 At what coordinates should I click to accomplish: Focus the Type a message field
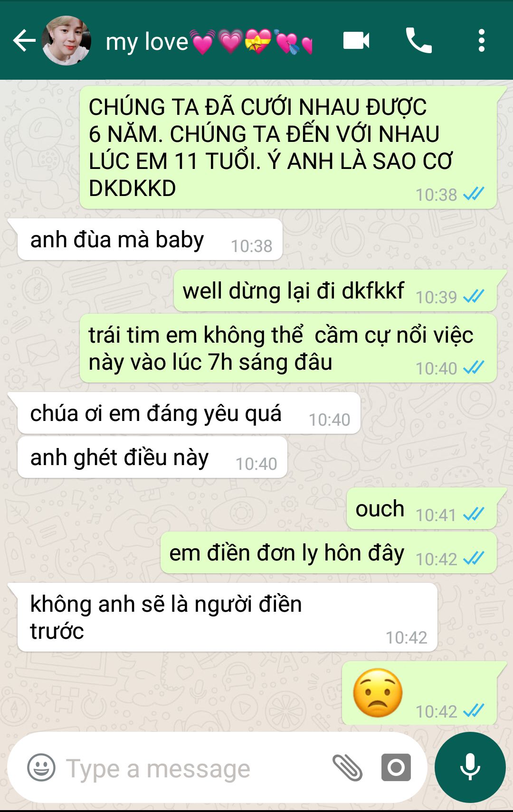point(190,768)
